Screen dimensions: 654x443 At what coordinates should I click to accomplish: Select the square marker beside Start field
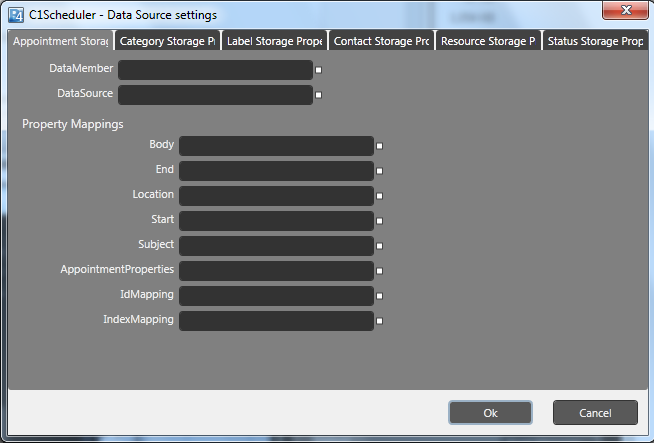[380, 221]
